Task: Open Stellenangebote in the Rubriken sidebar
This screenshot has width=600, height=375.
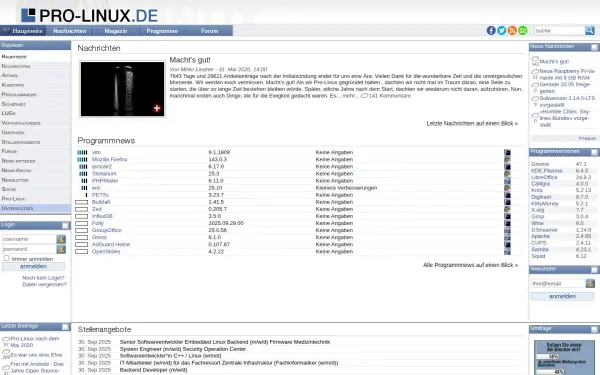Action: tap(35, 142)
